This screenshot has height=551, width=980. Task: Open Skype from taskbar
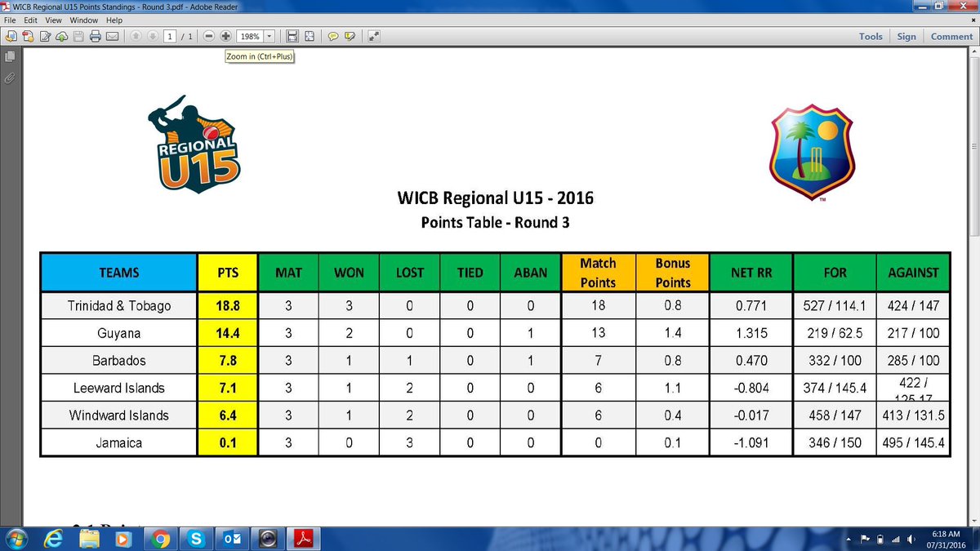194,539
